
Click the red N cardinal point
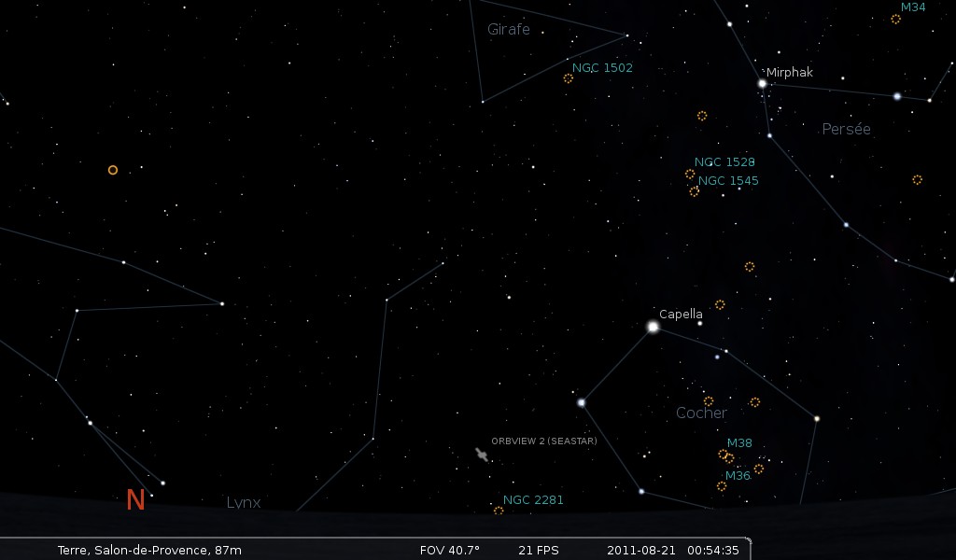135,499
